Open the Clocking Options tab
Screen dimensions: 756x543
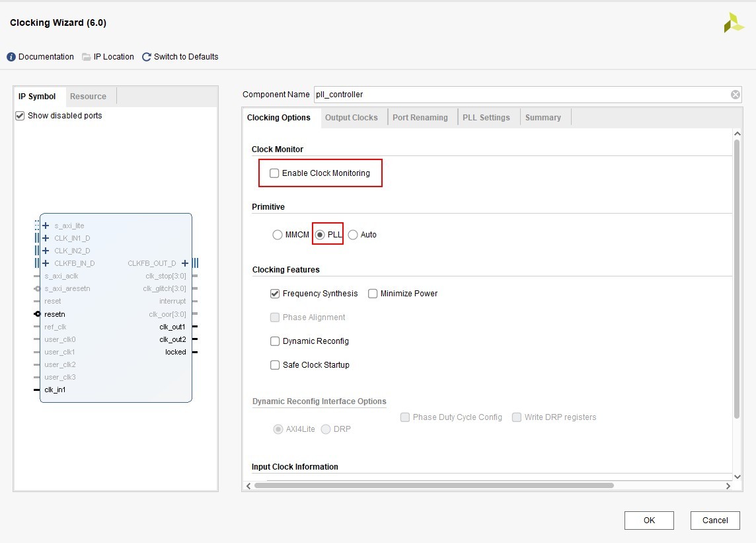coord(279,118)
